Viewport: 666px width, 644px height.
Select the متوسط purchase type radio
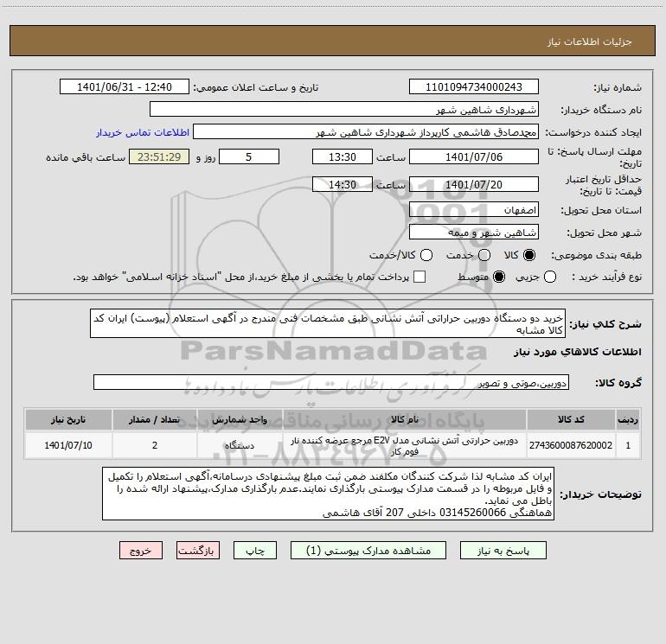[x=499, y=277]
